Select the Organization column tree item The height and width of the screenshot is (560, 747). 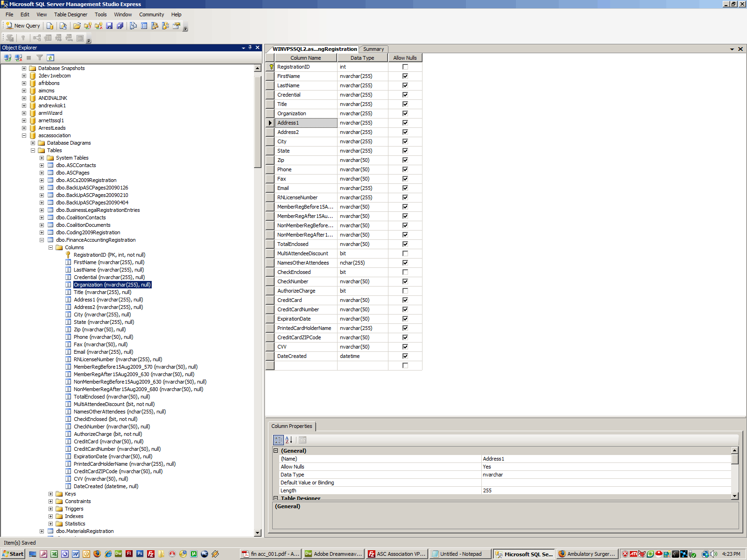coord(112,285)
